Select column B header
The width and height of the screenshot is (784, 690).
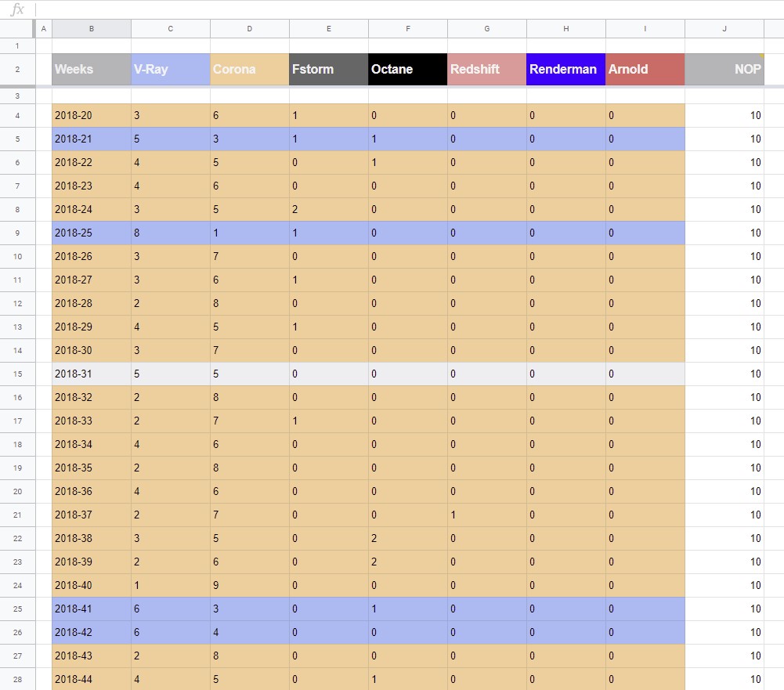tap(92, 29)
